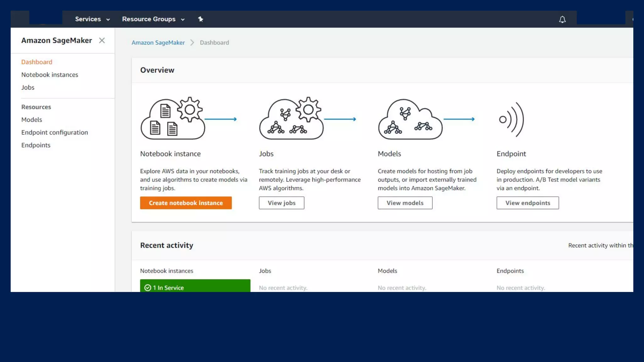This screenshot has width=644, height=362.
Task: Click the Notebook instance title in Overview
Action: click(x=170, y=154)
